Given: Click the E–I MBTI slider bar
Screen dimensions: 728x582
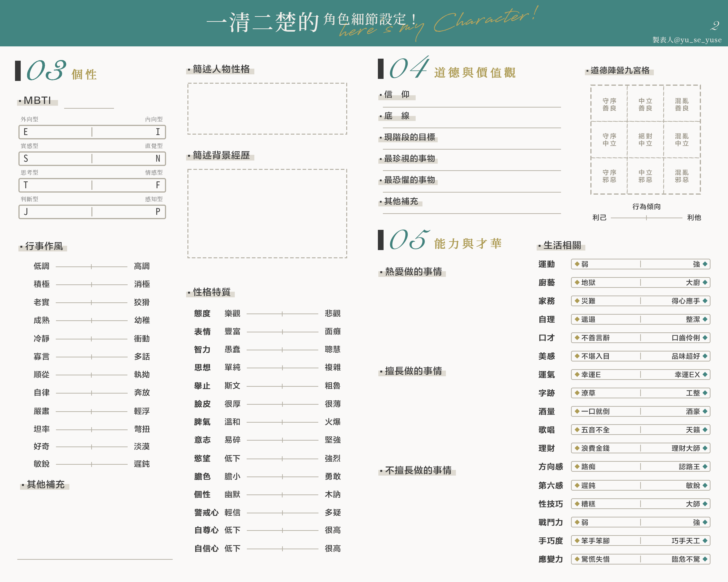Looking at the screenshot, I should pyautogui.click(x=92, y=132).
